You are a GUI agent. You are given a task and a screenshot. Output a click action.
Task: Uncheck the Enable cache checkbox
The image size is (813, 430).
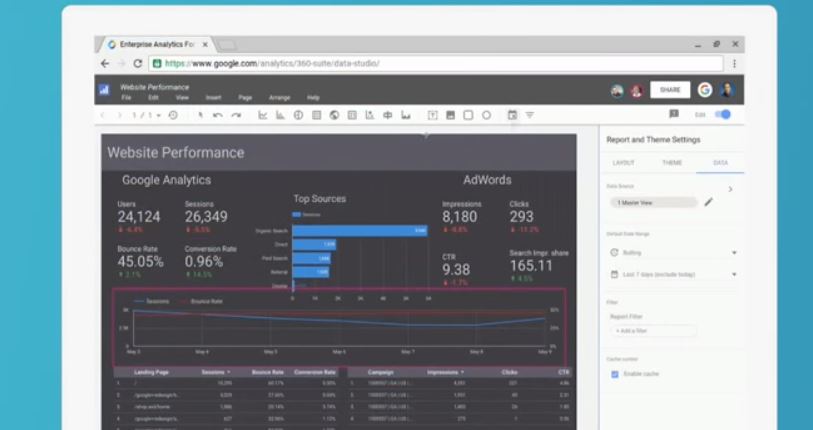[x=614, y=374]
